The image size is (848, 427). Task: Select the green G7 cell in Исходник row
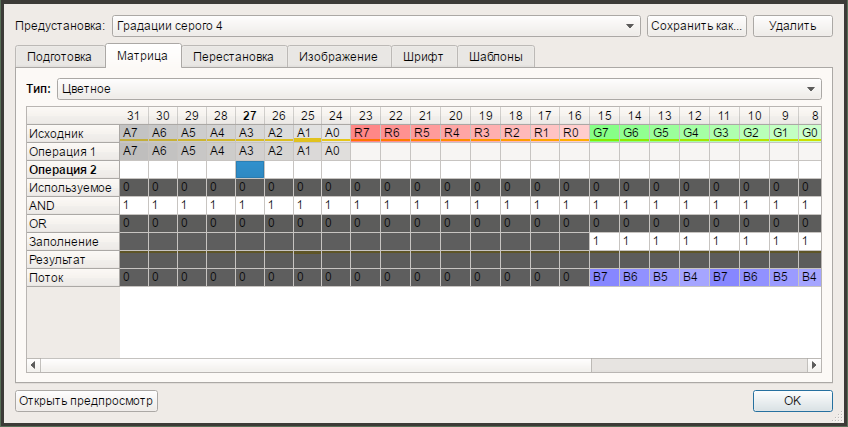[605, 134]
